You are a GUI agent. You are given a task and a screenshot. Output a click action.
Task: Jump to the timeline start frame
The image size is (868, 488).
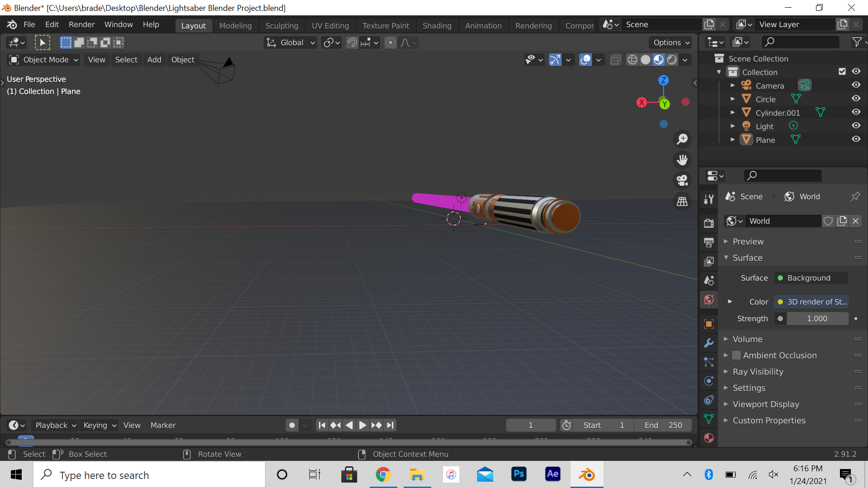[x=322, y=425]
